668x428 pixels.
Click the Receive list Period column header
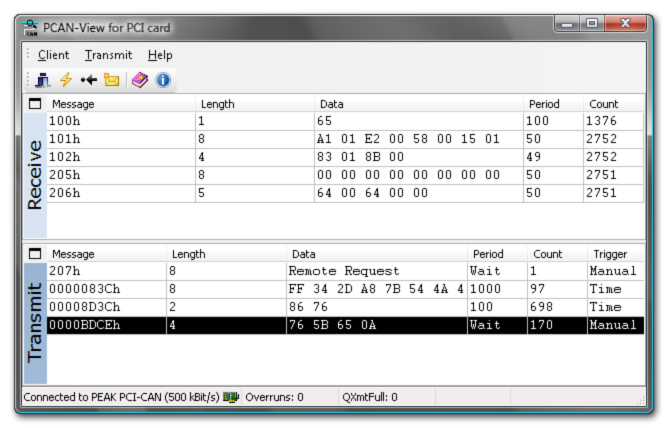click(x=544, y=104)
